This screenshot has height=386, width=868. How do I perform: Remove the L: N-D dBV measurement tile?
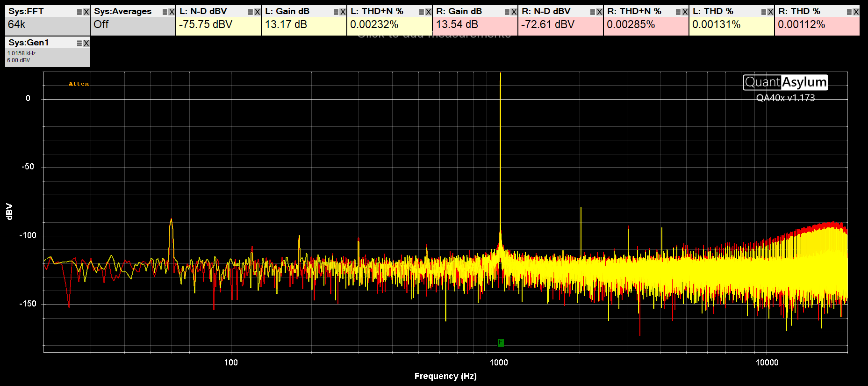pyautogui.click(x=257, y=12)
